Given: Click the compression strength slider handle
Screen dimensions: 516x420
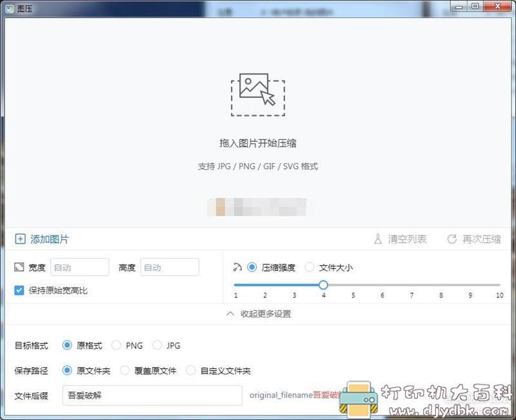Looking at the screenshot, I should point(324,285).
